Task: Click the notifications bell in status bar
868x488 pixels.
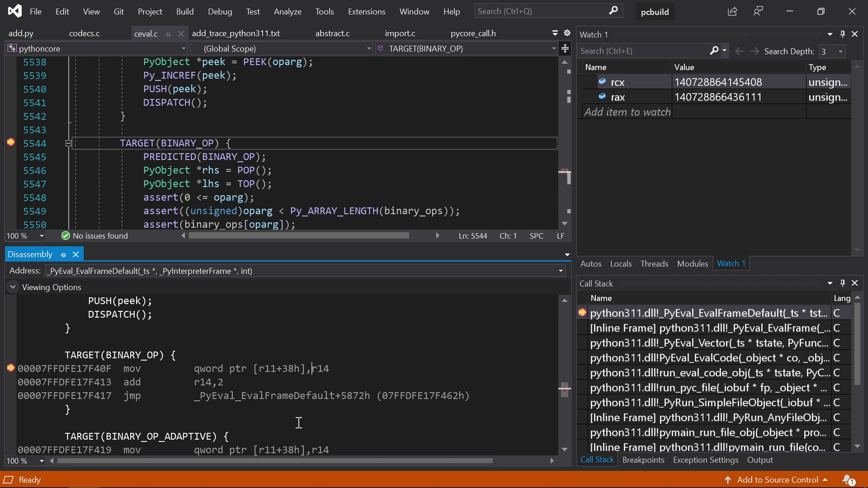Action: pyautogui.click(x=848, y=479)
